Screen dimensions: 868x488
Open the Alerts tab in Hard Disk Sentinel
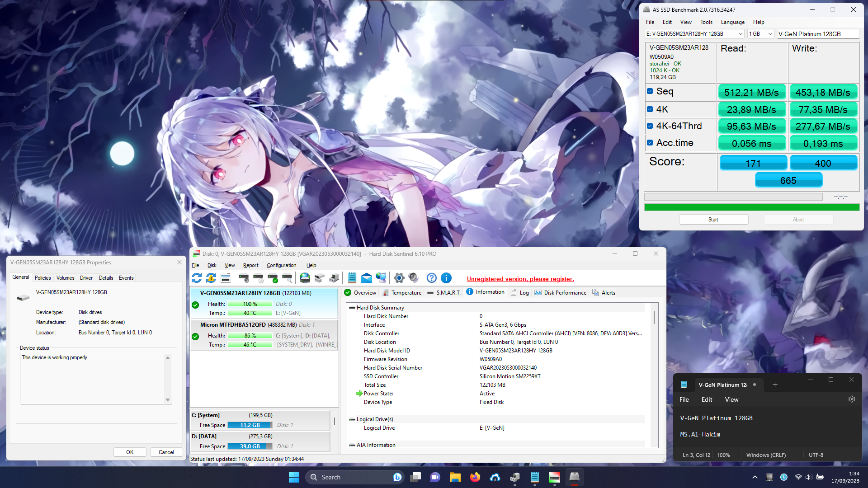pyautogui.click(x=604, y=293)
